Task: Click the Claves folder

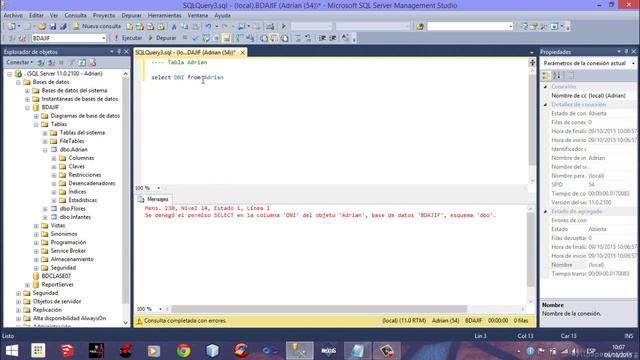Action: pyautogui.click(x=76, y=167)
